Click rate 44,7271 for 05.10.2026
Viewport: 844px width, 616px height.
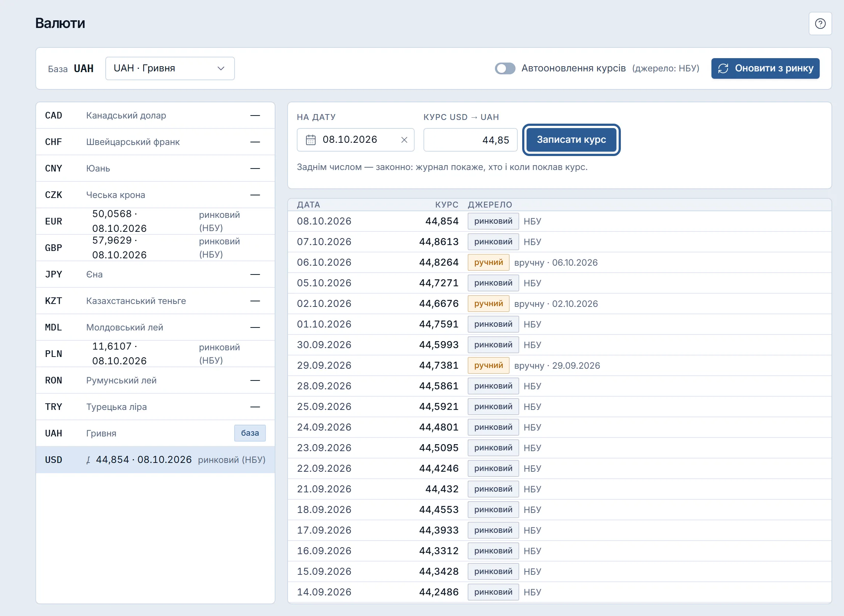[439, 283]
